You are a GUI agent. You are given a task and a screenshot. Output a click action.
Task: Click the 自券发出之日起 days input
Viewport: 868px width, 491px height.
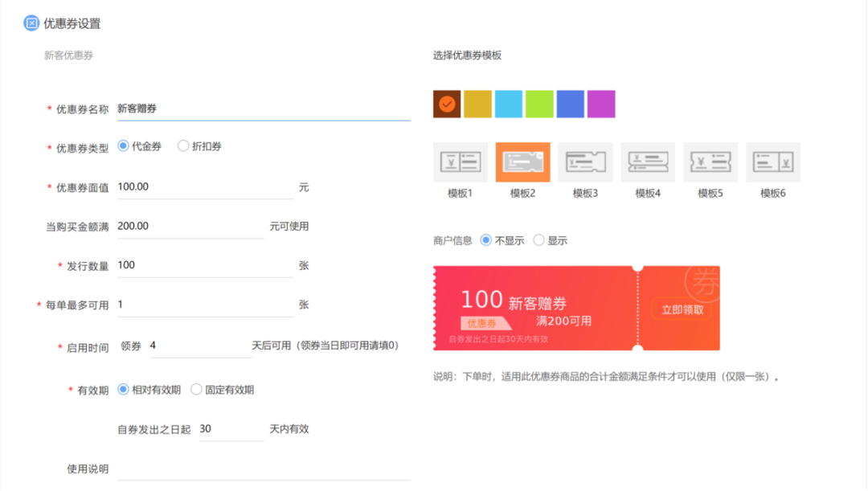[x=231, y=429]
